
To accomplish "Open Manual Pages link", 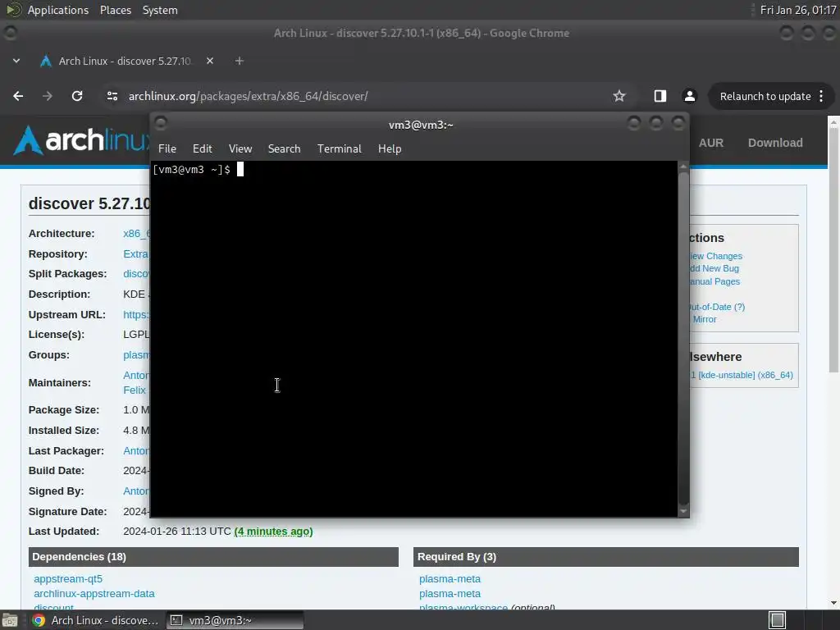I will 714,281.
